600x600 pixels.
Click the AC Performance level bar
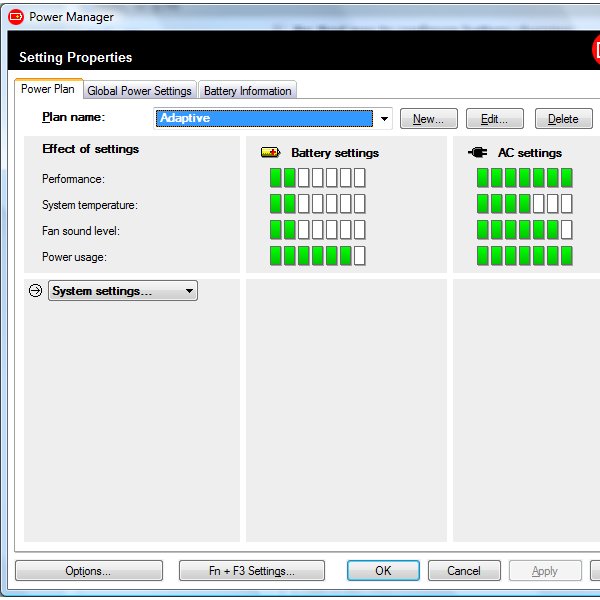coord(525,178)
